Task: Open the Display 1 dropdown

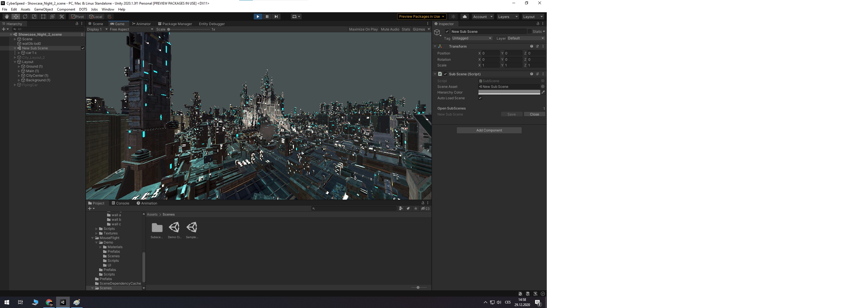Action: pyautogui.click(x=97, y=29)
